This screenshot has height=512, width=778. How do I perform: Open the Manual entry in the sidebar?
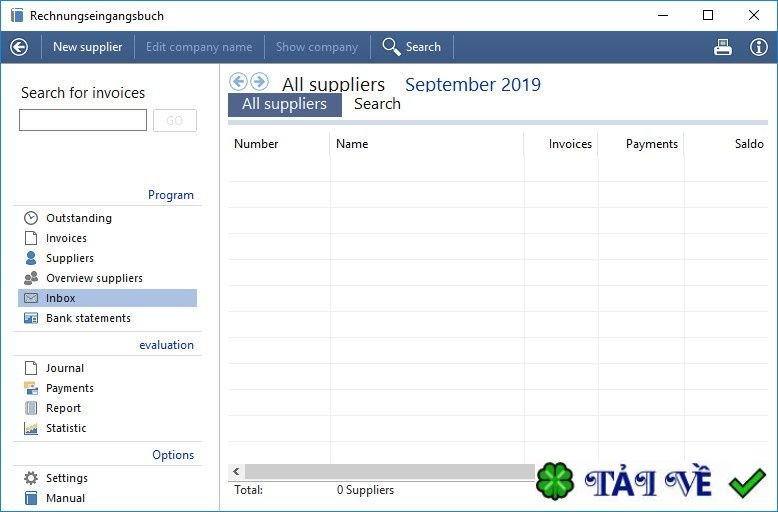(x=65, y=498)
